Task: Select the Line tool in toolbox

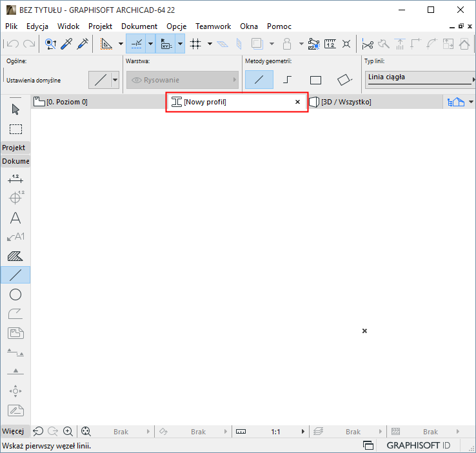Action: point(15,275)
